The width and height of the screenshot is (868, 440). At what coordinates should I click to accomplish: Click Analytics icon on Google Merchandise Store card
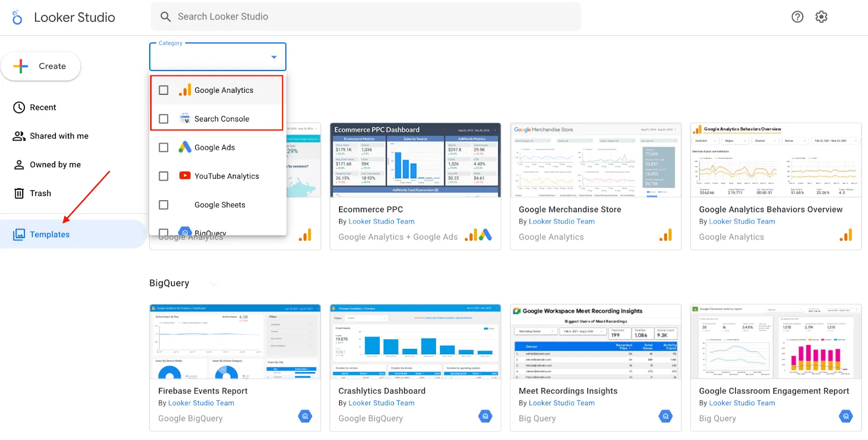[666, 235]
